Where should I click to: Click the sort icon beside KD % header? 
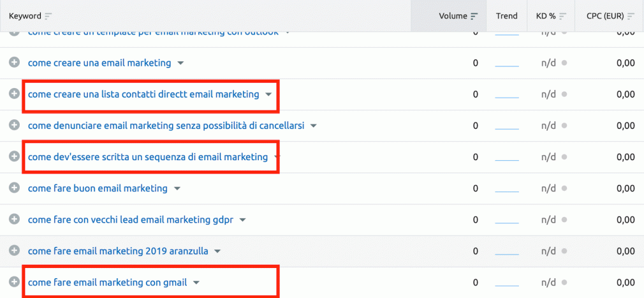[562, 16]
